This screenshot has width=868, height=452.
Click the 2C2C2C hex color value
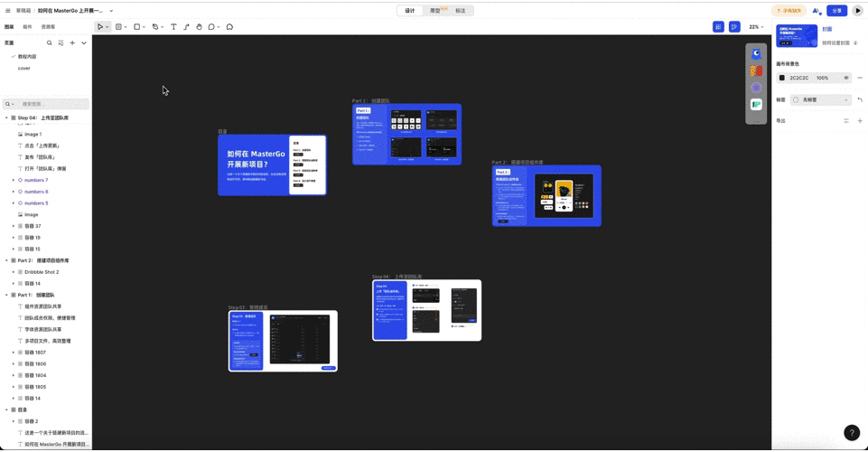[x=798, y=78]
